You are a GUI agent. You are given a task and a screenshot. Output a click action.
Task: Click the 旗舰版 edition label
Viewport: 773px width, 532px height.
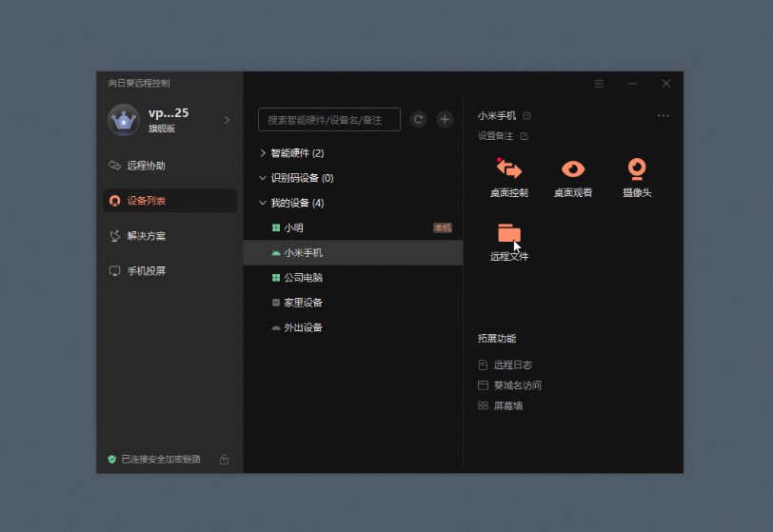click(x=162, y=128)
